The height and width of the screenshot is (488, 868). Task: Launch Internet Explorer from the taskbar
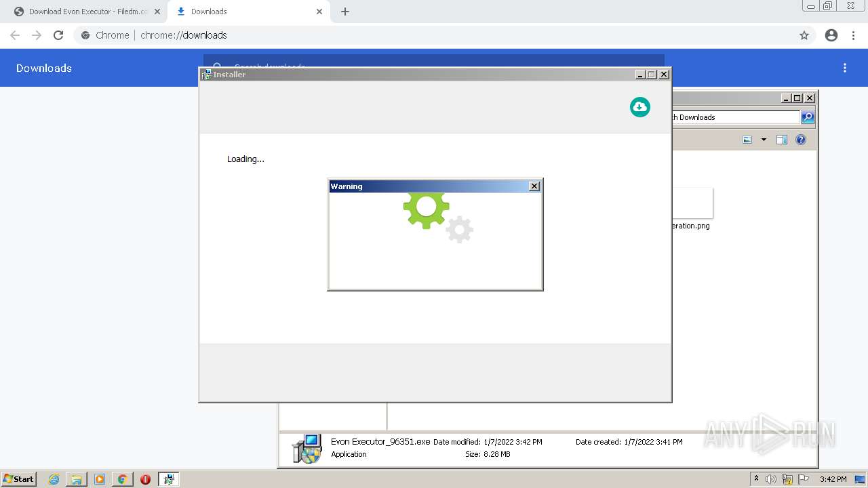point(54,479)
